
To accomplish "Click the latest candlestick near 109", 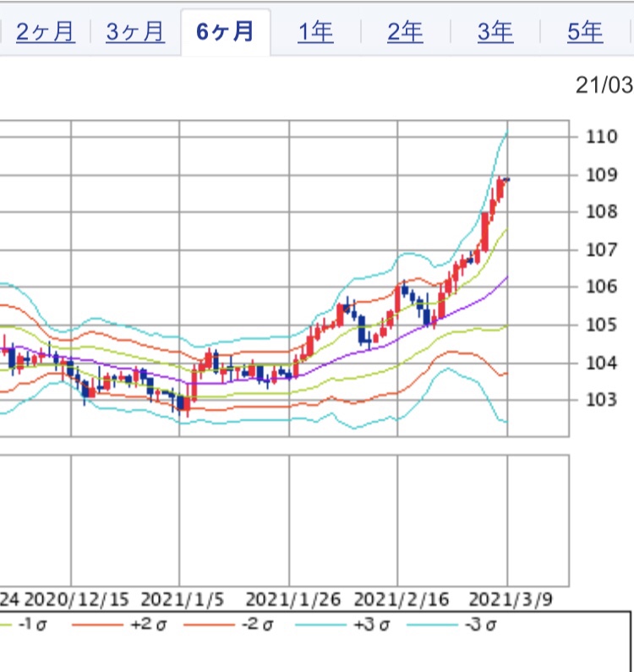I will [x=506, y=179].
